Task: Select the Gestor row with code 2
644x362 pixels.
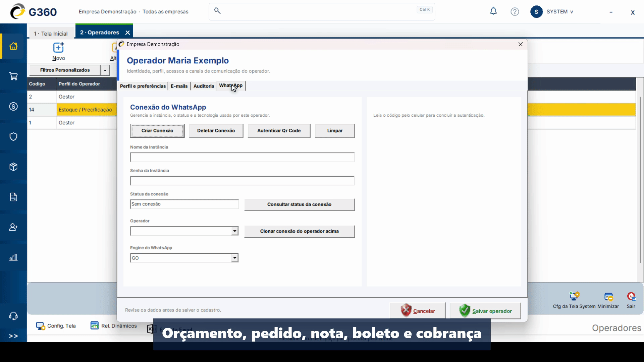Action: point(72,97)
